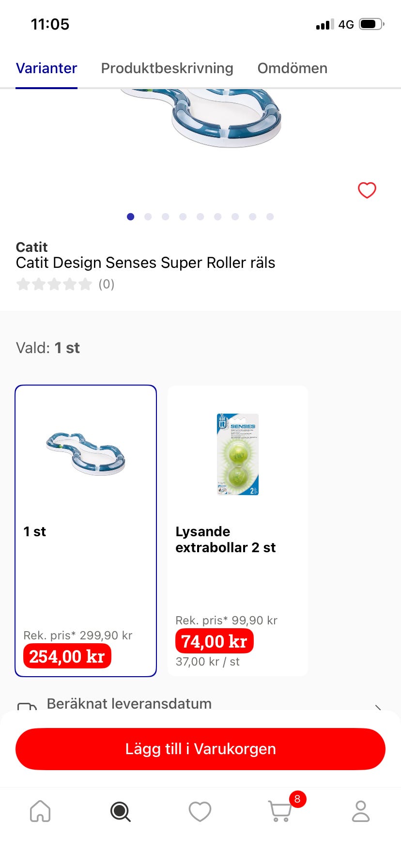This screenshot has height=868, width=401.
Task: Expand Beräknat leveransdatum chevron
Action: pyautogui.click(x=378, y=706)
